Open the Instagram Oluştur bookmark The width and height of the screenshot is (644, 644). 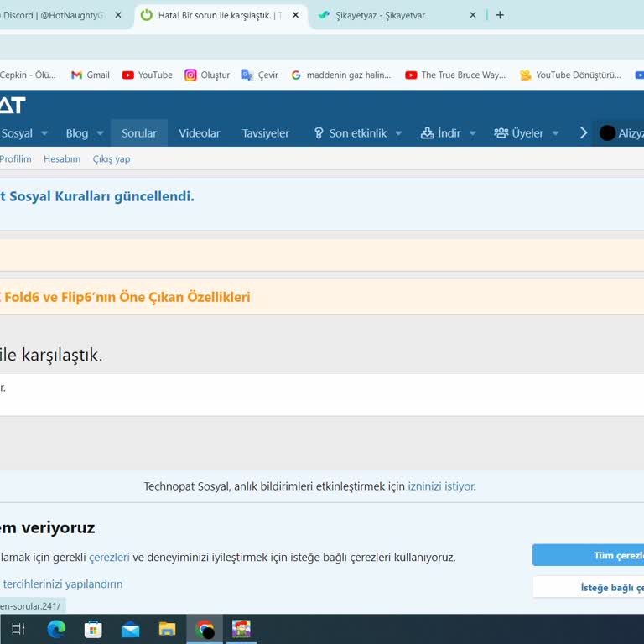[207, 75]
